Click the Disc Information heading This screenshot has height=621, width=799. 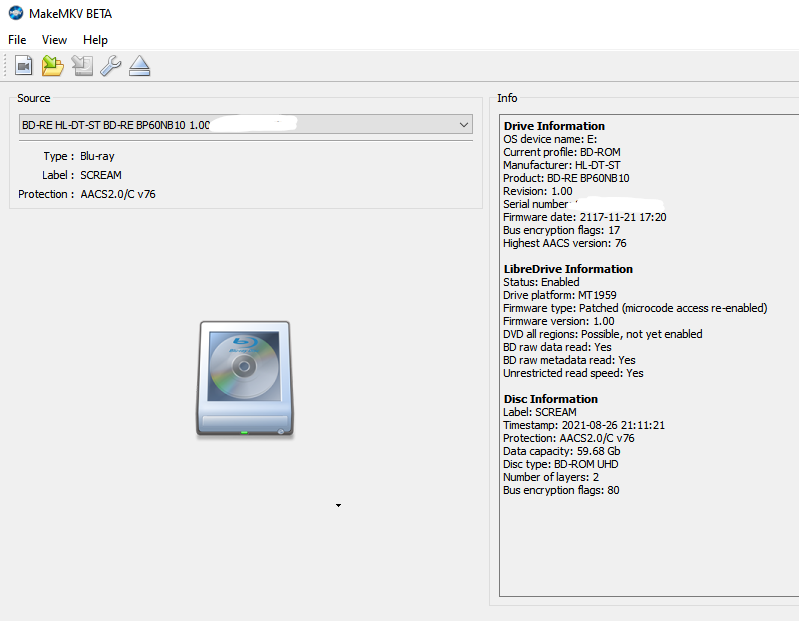point(551,399)
